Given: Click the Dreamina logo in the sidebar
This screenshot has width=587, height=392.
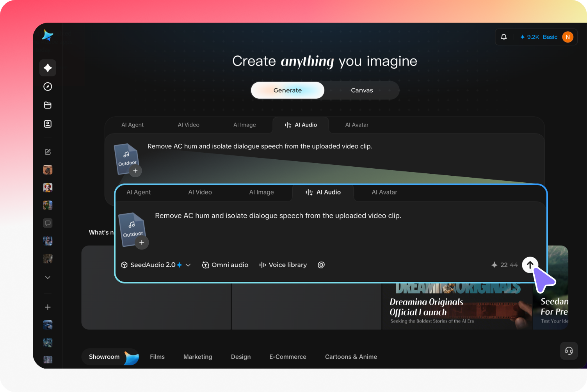Looking at the screenshot, I should (x=48, y=36).
